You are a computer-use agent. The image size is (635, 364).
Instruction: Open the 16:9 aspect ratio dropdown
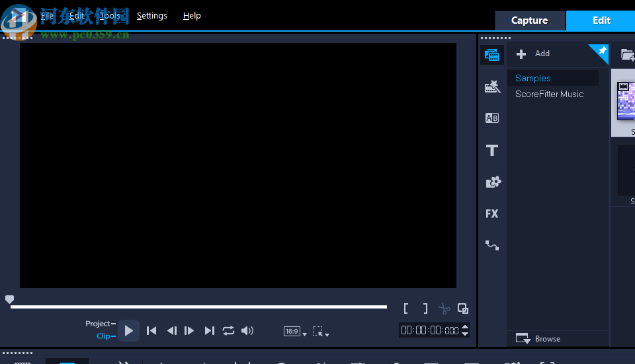[295, 332]
